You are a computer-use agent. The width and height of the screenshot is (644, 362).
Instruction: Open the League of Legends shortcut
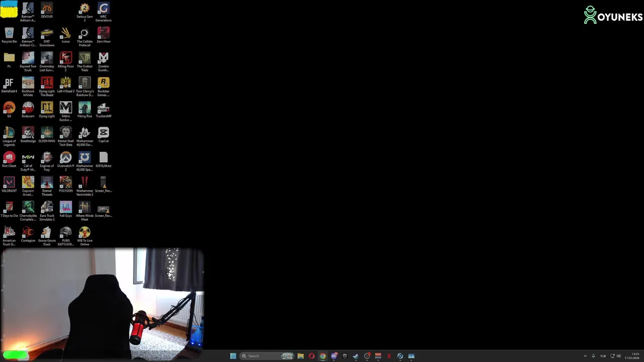pos(9,136)
